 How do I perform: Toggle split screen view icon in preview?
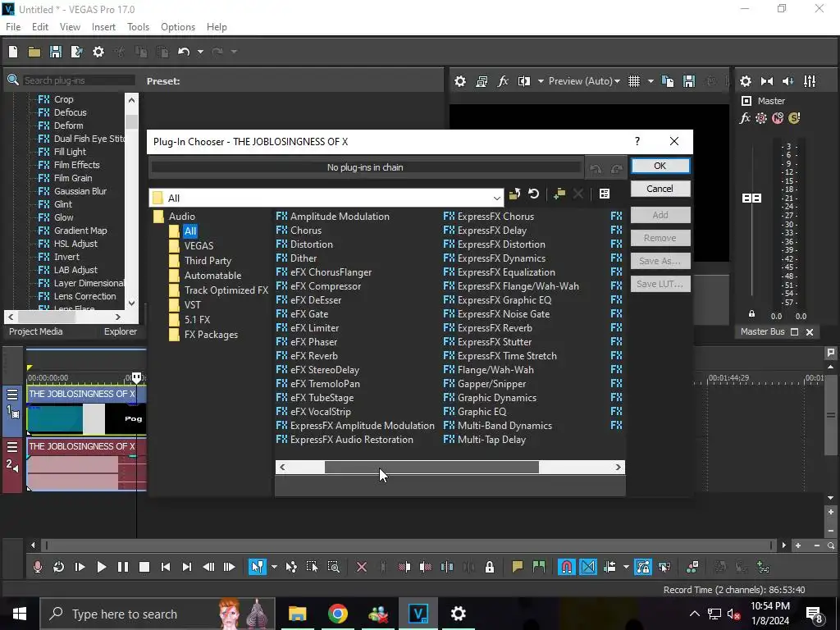click(524, 81)
